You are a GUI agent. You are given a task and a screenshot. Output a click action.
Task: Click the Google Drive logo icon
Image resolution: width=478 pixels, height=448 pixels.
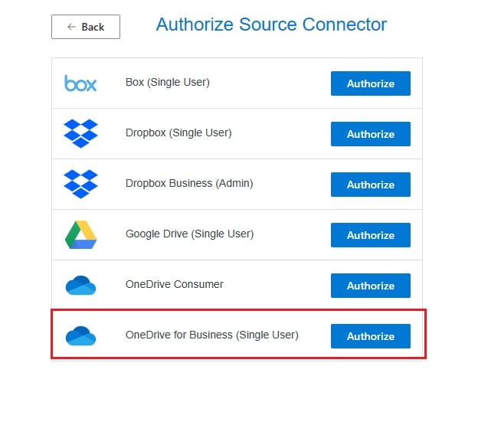80,234
